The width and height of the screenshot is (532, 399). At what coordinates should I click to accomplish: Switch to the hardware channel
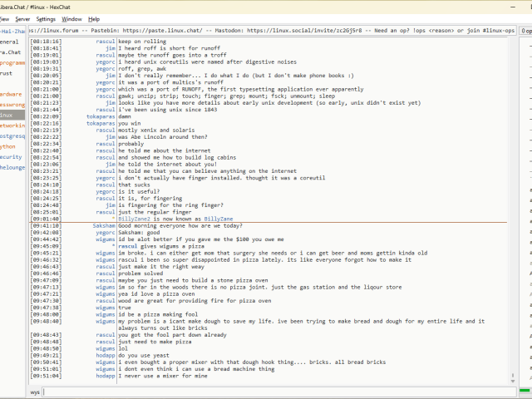click(x=11, y=94)
